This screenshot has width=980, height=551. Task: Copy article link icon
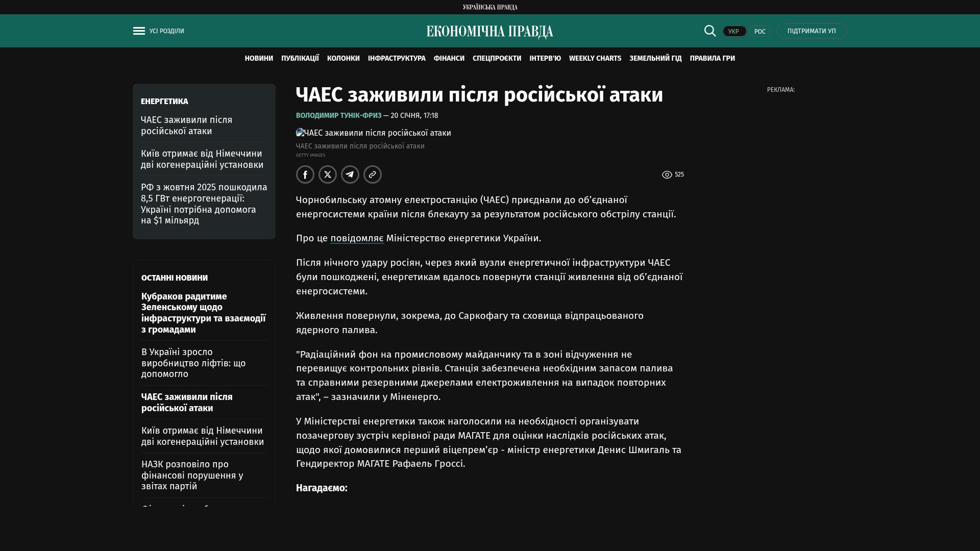(373, 174)
